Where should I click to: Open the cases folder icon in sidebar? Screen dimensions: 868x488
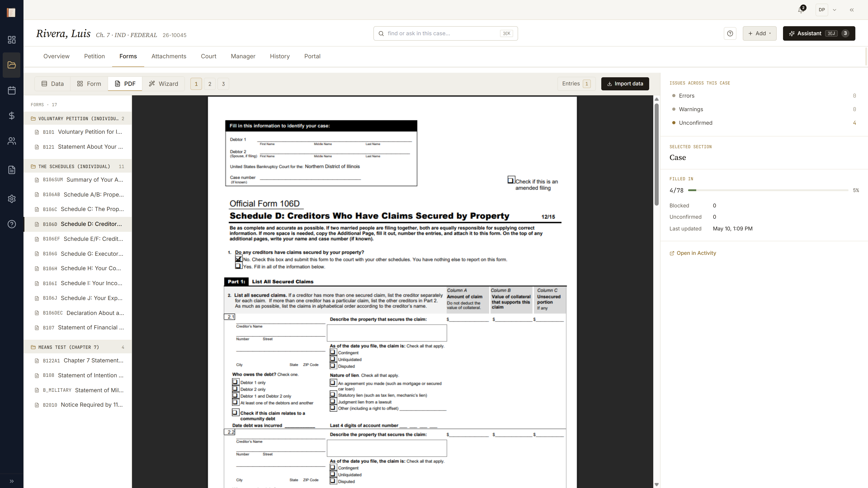click(x=12, y=65)
